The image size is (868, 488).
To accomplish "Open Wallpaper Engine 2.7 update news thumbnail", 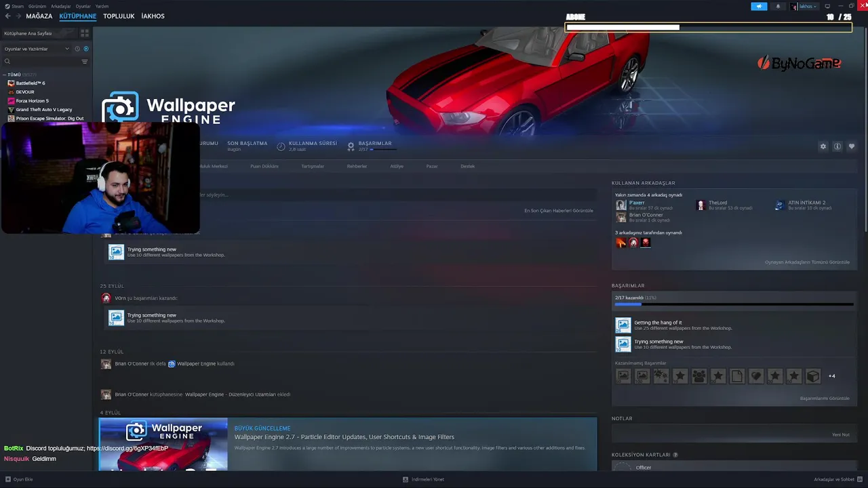I will (163, 445).
